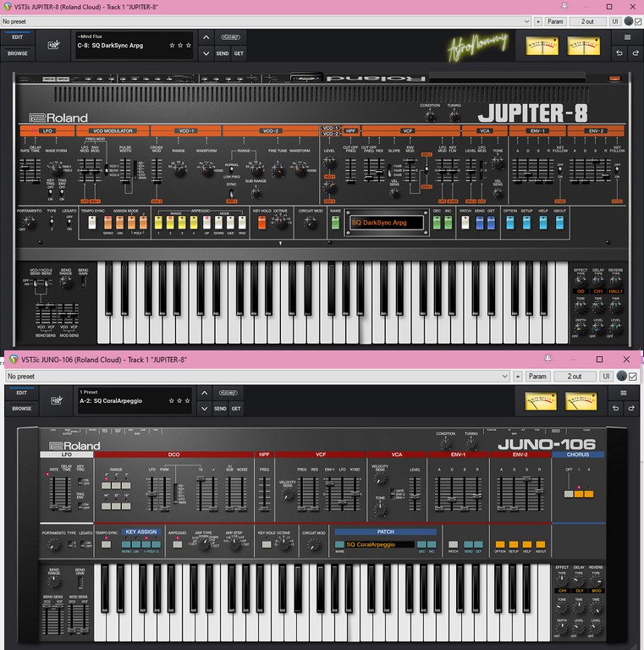Click the JUNO-106 TUNING knob
644x650 pixels.
[x=471, y=444]
